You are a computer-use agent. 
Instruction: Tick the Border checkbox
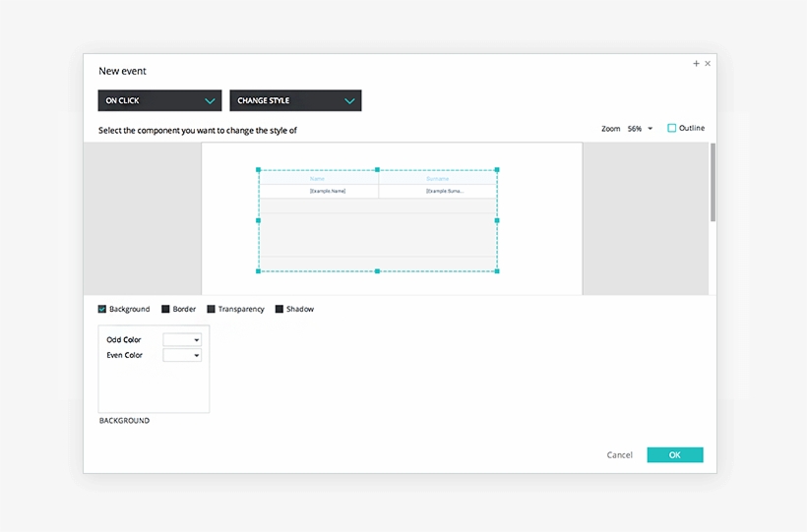[x=165, y=309]
